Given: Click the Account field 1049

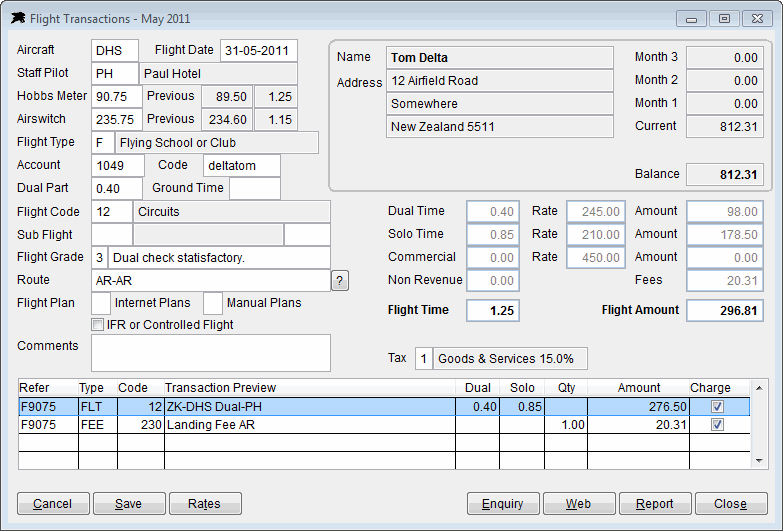Looking at the screenshot, I should 118,165.
